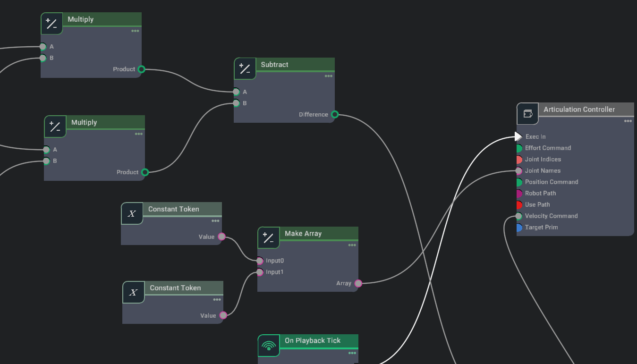The image size is (637, 364).
Task: Click the "Target Prim" label
Action: click(x=541, y=227)
